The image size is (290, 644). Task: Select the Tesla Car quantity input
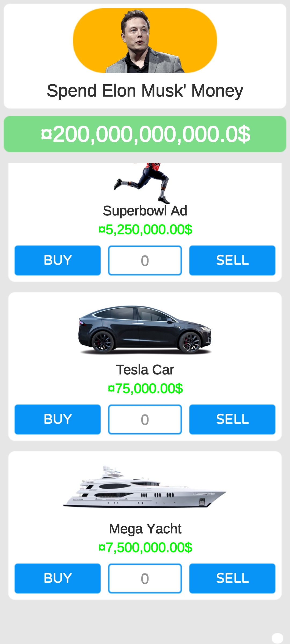[x=145, y=419]
